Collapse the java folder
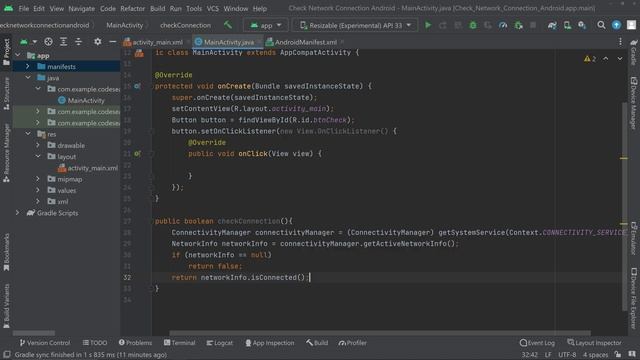This screenshot has height=360, width=640. [28, 78]
